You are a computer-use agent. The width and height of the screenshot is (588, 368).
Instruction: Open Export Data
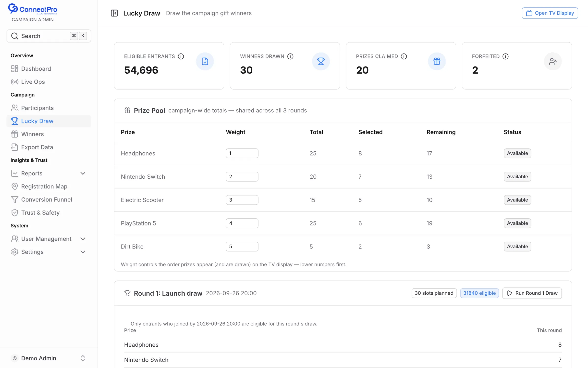49,147
